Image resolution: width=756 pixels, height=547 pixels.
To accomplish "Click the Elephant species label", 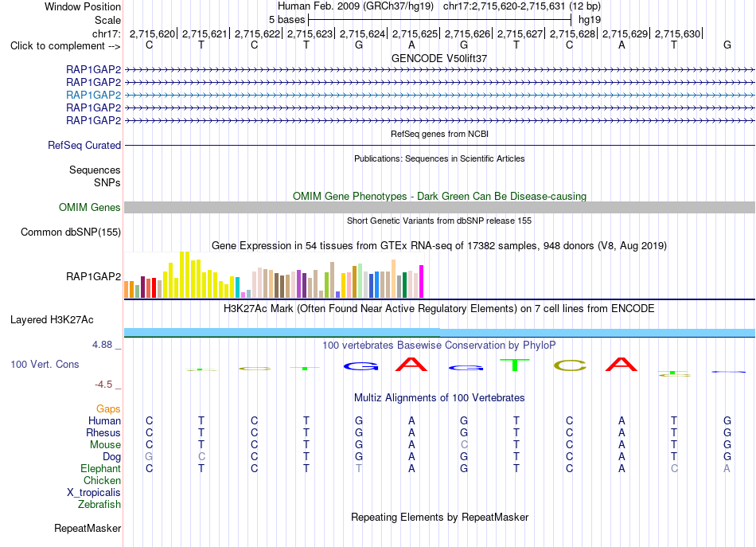I will pyautogui.click(x=100, y=468).
